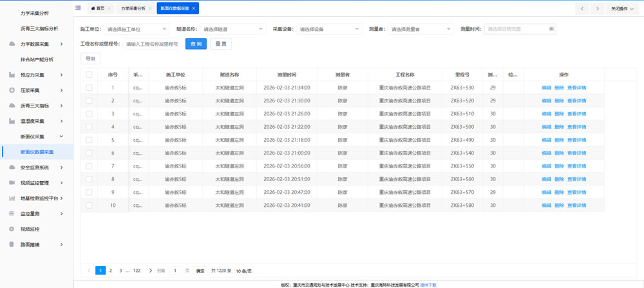The height and width of the screenshot is (288, 644).
Task: Expand the 关闭操作 dropdown menu
Action: pyautogui.click(x=622, y=8)
